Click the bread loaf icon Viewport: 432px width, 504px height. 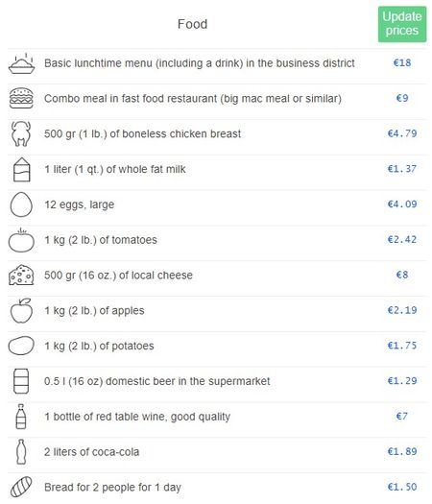[21, 487]
